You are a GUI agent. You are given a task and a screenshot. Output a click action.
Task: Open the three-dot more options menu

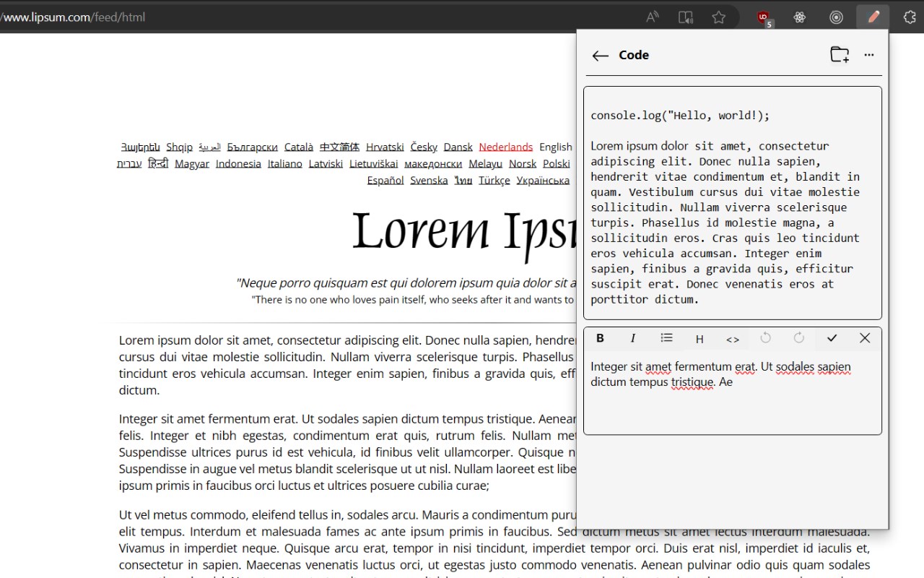[869, 55]
